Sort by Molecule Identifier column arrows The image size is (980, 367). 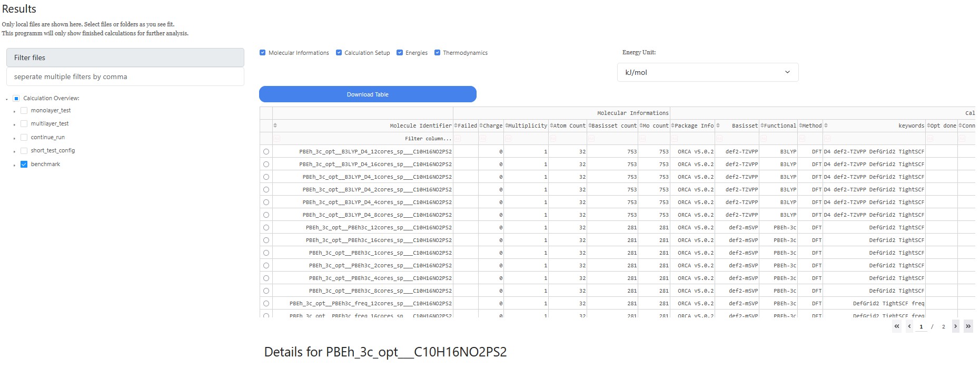[x=275, y=125]
